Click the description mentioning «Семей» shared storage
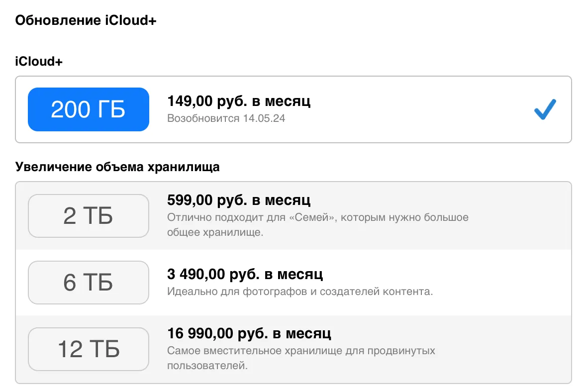This screenshot has width=588, height=391. click(x=317, y=224)
